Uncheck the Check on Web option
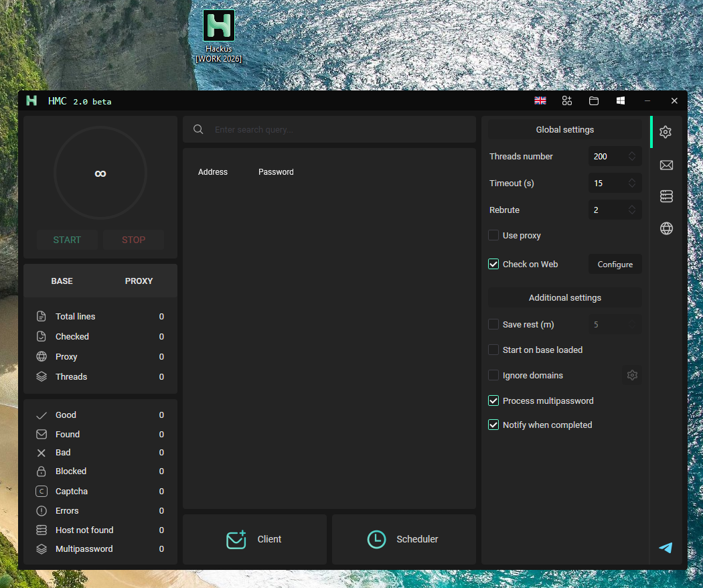This screenshot has width=703, height=588. (x=493, y=264)
